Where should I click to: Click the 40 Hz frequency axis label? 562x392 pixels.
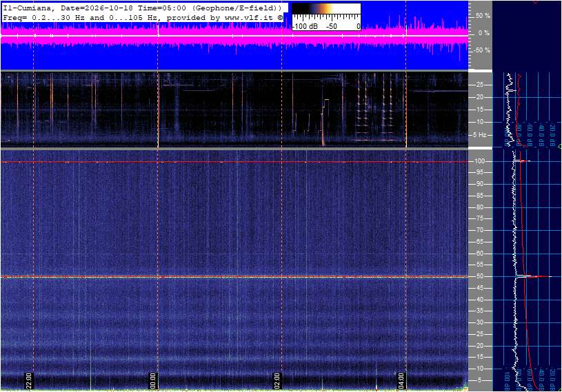tap(479, 300)
